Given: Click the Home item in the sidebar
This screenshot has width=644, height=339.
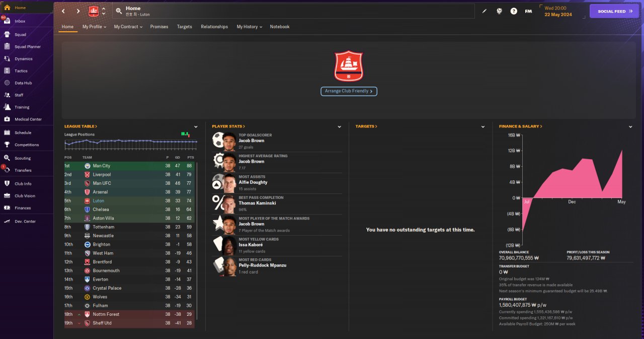Looking at the screenshot, I should 27,8.
